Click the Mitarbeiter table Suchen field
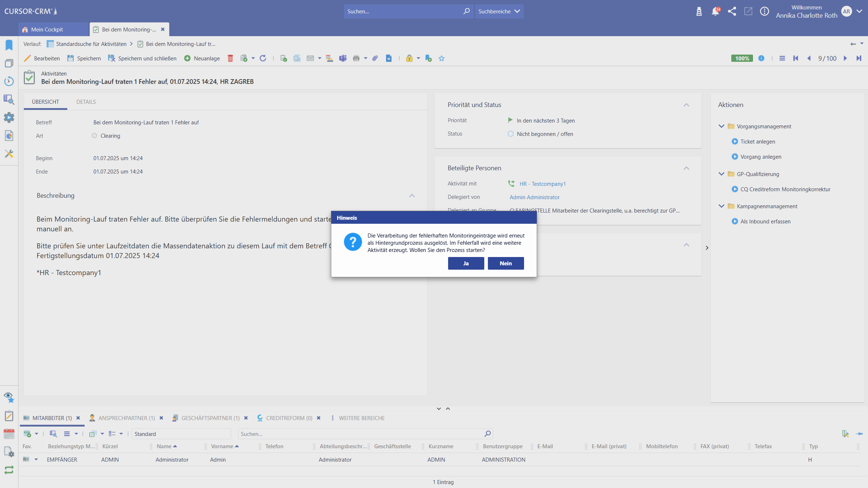 point(365,433)
